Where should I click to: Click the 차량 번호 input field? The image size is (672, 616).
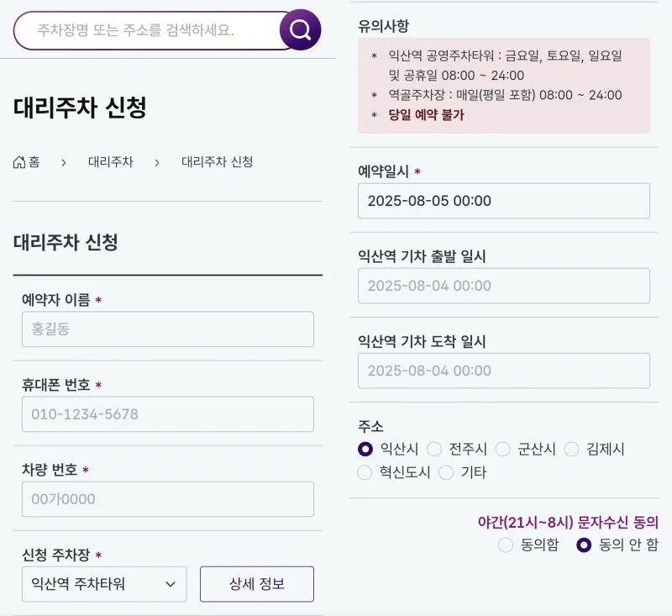(x=168, y=499)
